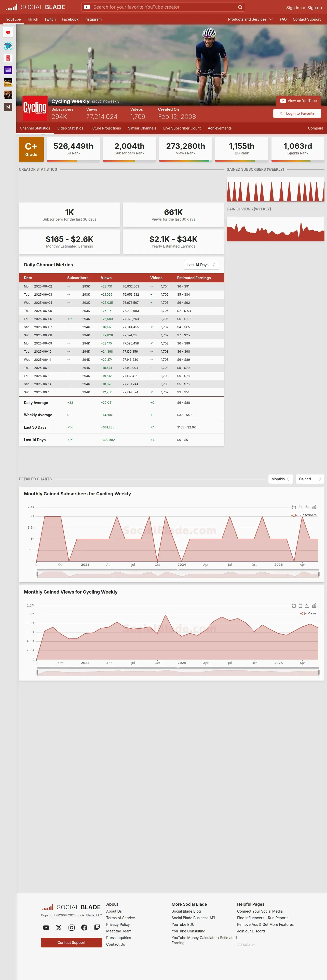Open Instagram icon in the footer
This screenshot has height=980, width=327.
coord(72,928)
